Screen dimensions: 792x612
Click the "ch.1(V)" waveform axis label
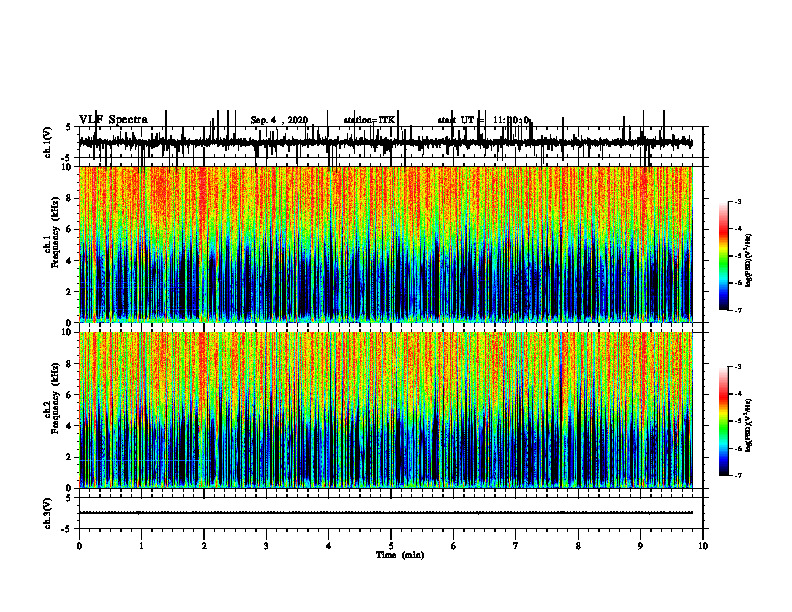[x=48, y=142]
